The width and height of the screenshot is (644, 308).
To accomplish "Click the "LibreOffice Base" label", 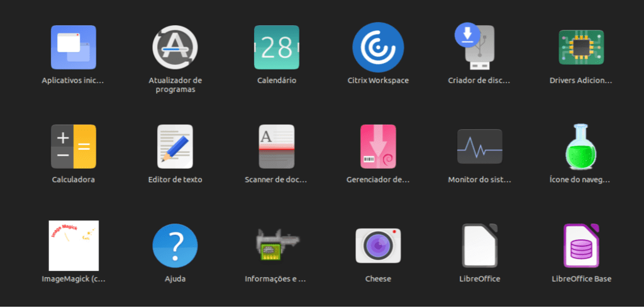I will [581, 279].
